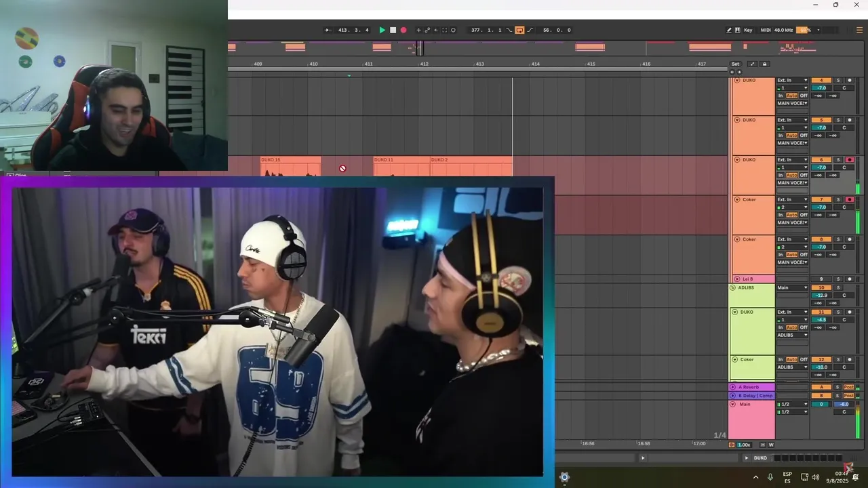Screen dimensions: 868x488
Task: Open MIDI map mode
Action: [766, 30]
